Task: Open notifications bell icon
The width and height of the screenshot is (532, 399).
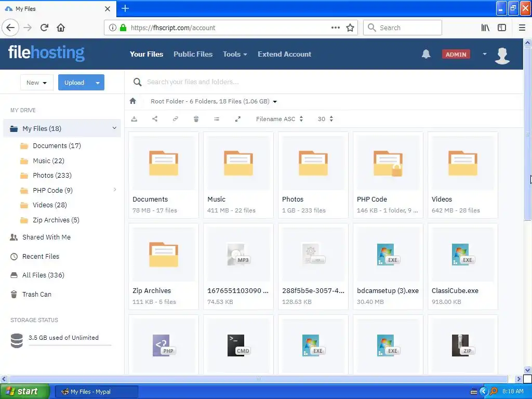Action: [x=426, y=54]
